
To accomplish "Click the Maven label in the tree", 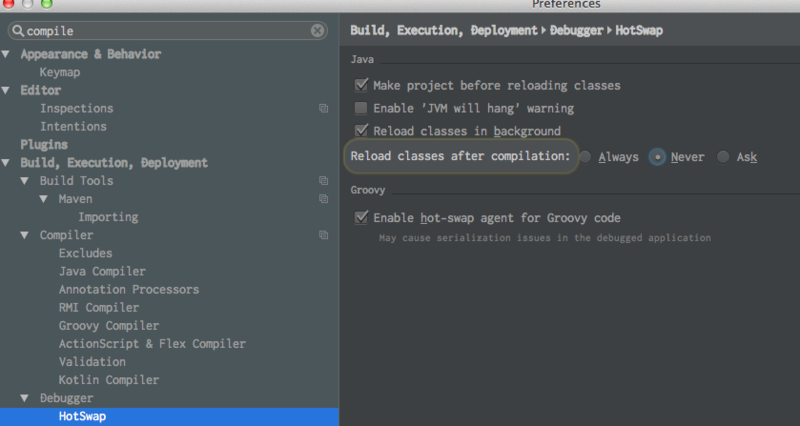I will click(x=76, y=199).
